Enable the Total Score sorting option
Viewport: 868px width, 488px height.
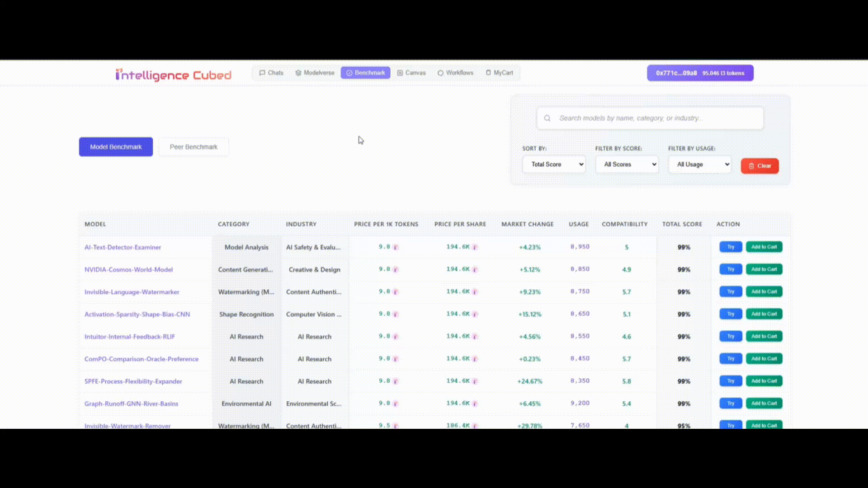554,164
